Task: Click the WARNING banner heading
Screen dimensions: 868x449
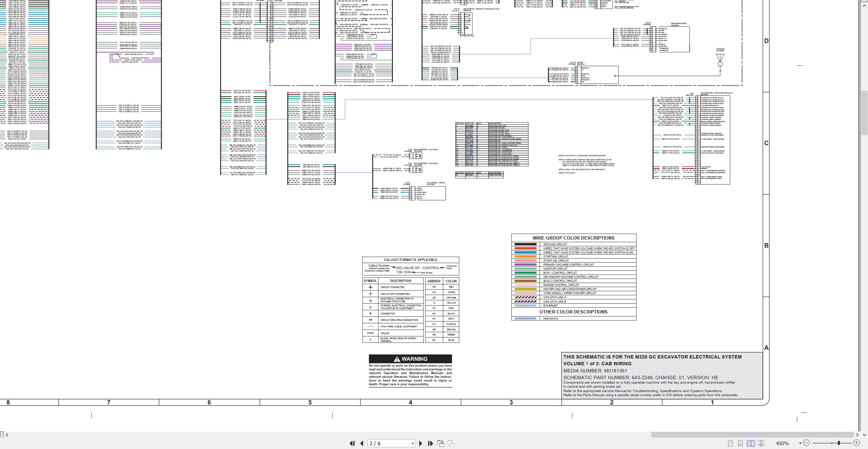Action: click(410, 359)
